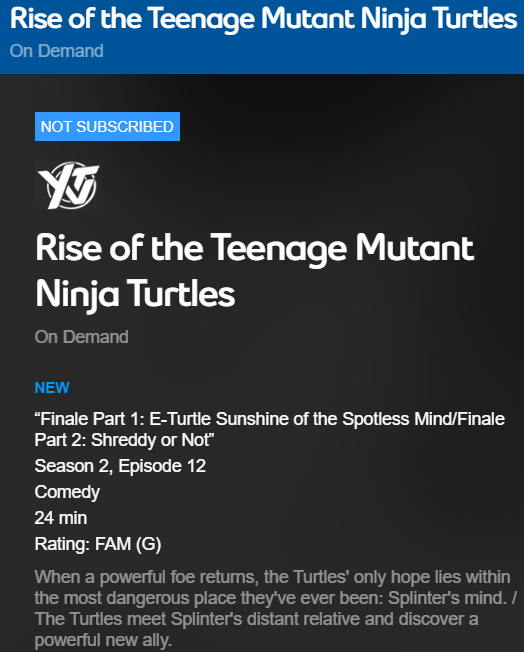Click the Comedy genre label

coord(67,492)
